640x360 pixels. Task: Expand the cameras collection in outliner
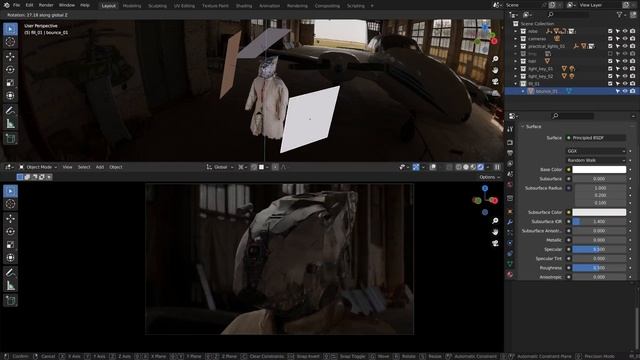point(516,39)
